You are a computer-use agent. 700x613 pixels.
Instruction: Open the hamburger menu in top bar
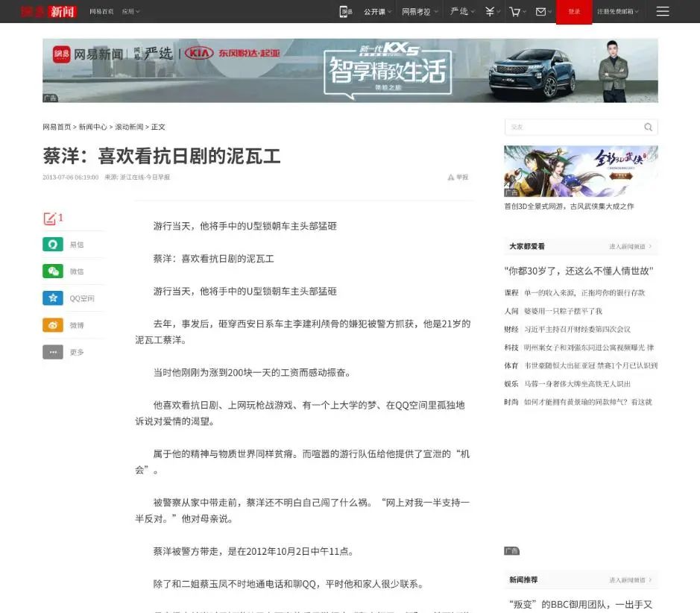pyautogui.click(x=662, y=11)
